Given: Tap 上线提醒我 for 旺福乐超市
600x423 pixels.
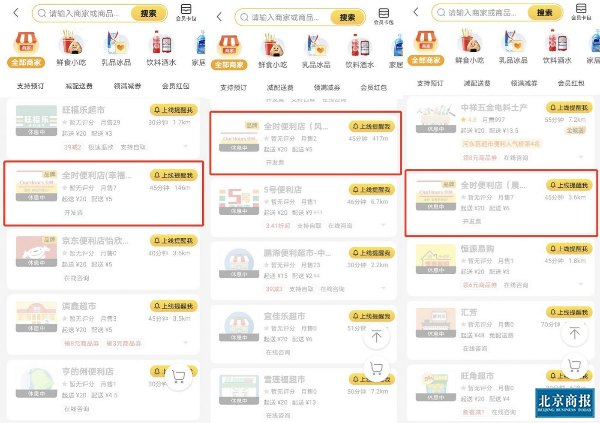Looking at the screenshot, I should pos(174,110).
